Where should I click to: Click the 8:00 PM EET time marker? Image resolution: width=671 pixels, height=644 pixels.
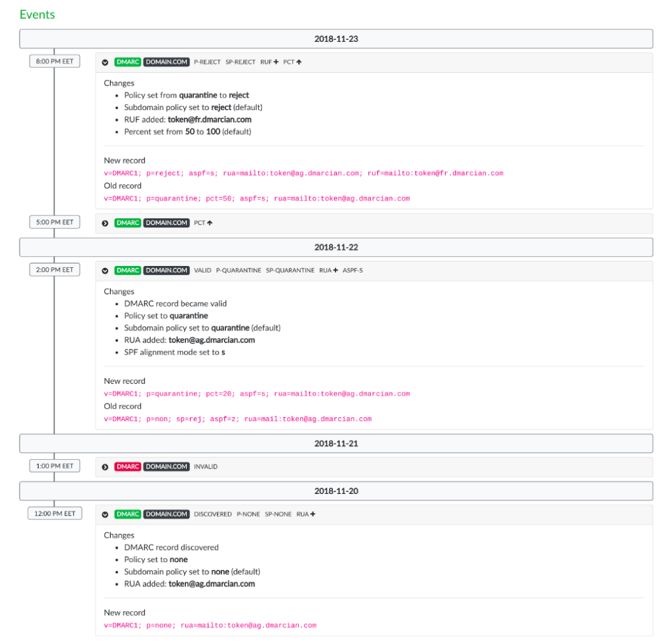pos(55,61)
